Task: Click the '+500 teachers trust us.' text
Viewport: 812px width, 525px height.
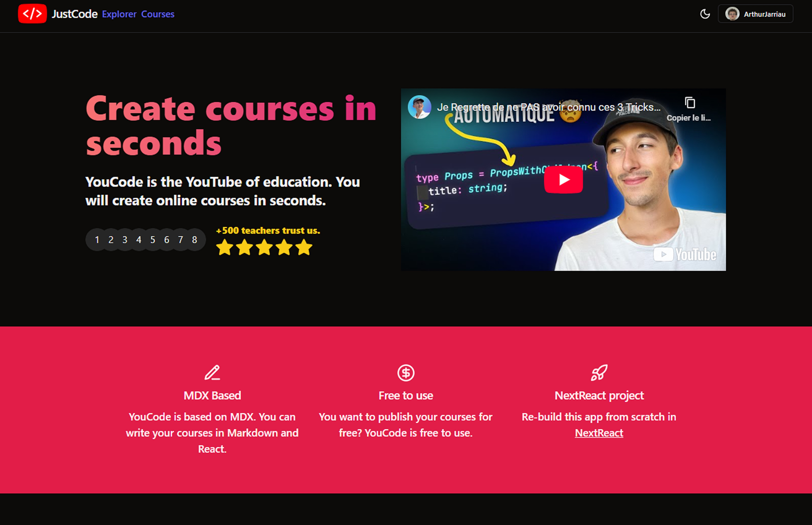Action: 268,231
